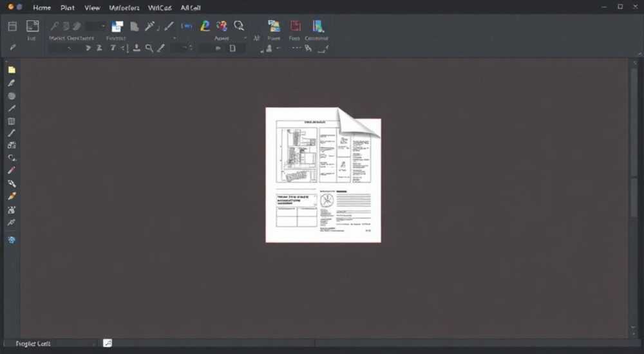This screenshot has width=644, height=354.
Task: Expand the Aoost group dropdown arrow
Action: (245, 38)
